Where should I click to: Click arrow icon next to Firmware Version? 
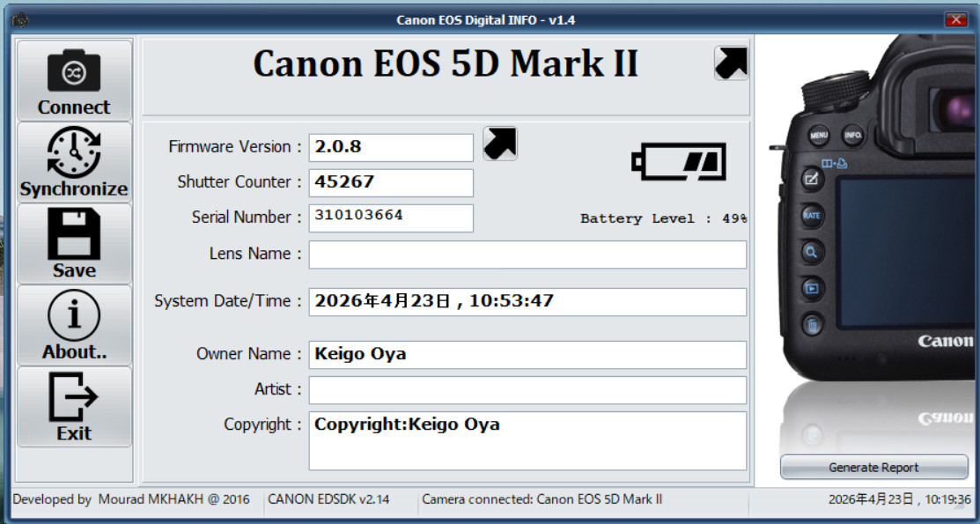click(x=500, y=144)
